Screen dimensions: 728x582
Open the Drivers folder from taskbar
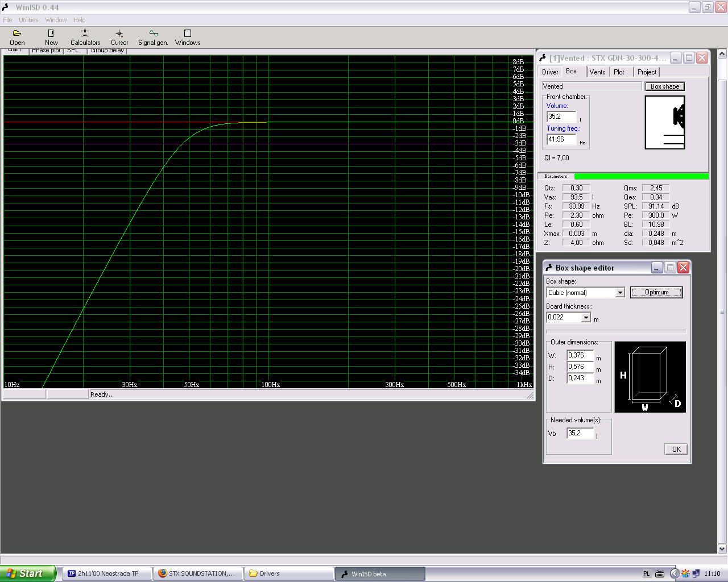(x=288, y=573)
